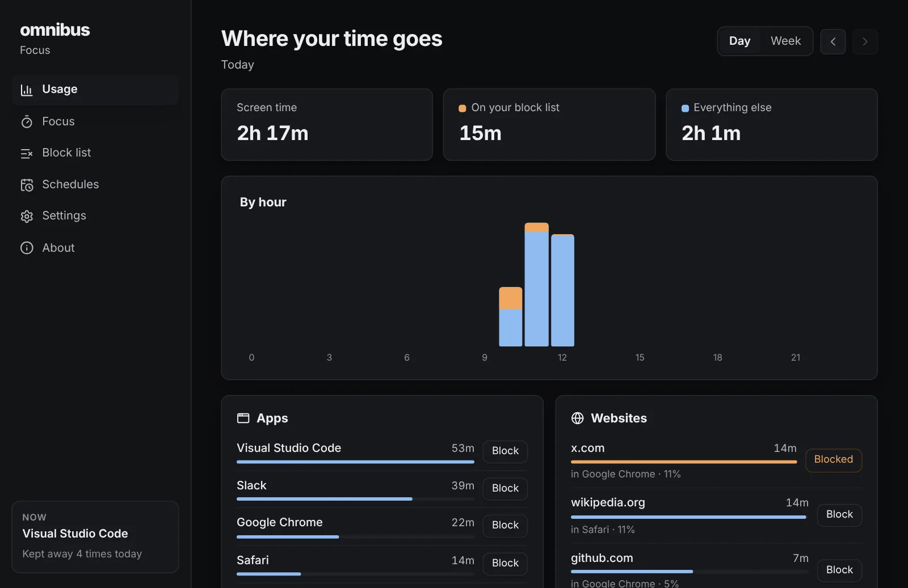This screenshot has height=588, width=908.
Task: Click the "in Safari · 11%" text
Action: (603, 530)
